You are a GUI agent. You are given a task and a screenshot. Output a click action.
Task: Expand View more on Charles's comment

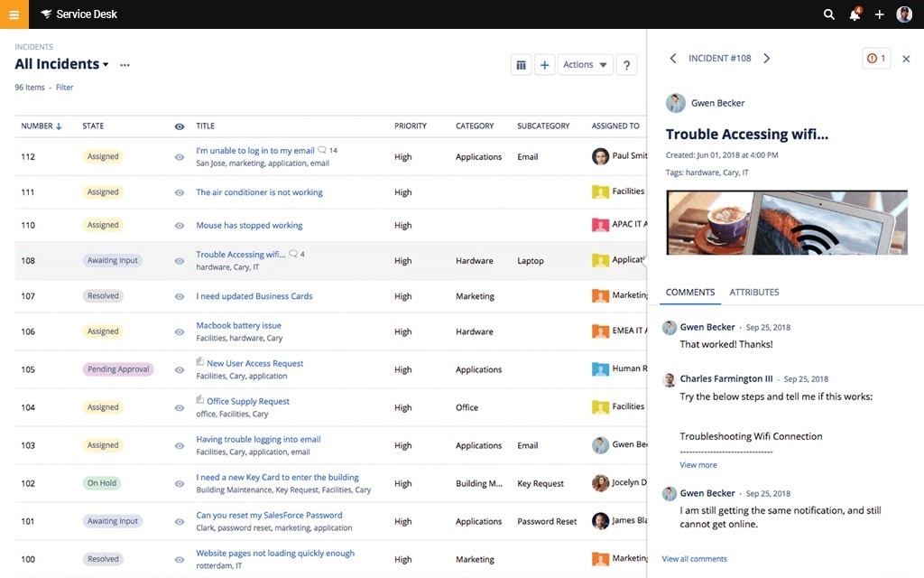click(x=698, y=463)
